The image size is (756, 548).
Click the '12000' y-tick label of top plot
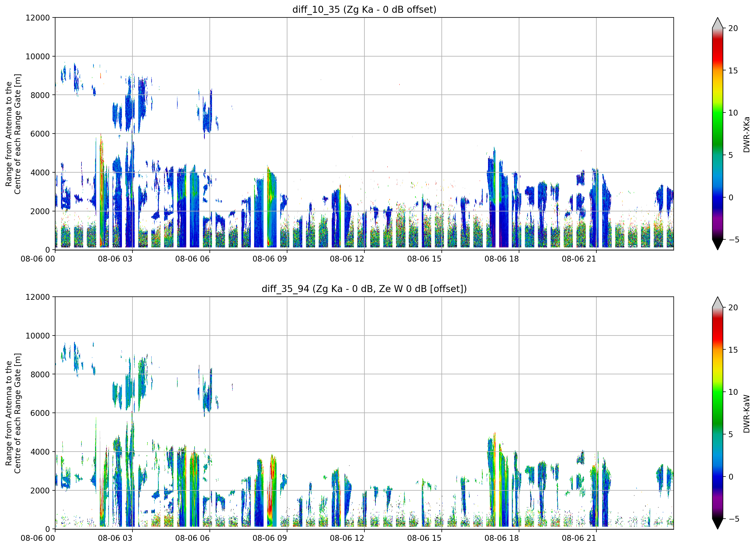pos(38,18)
